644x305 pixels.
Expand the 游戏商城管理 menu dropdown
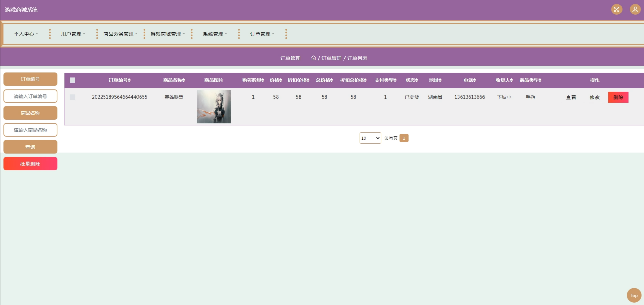[x=168, y=34]
